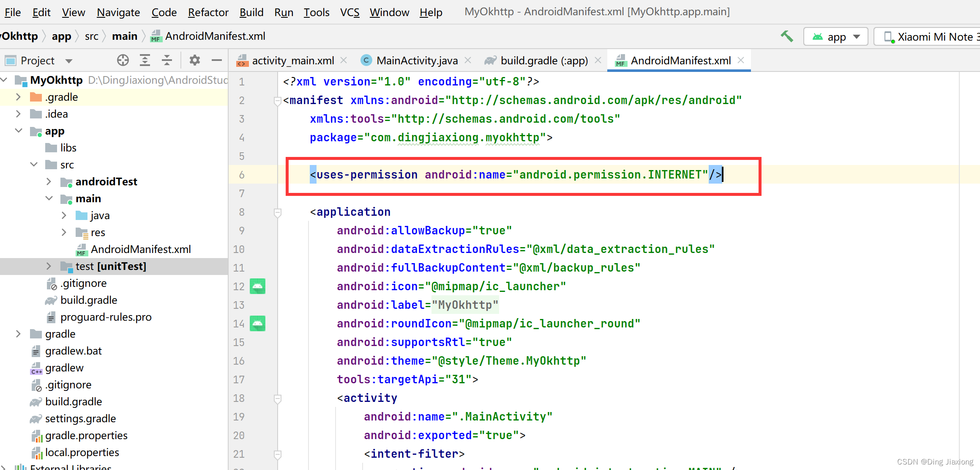Click the src breadcrumb in navigation bar
This screenshot has width=980, height=470.
click(92, 36)
